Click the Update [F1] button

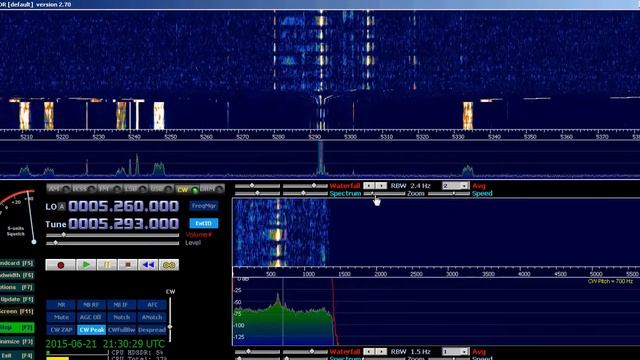coord(17,299)
